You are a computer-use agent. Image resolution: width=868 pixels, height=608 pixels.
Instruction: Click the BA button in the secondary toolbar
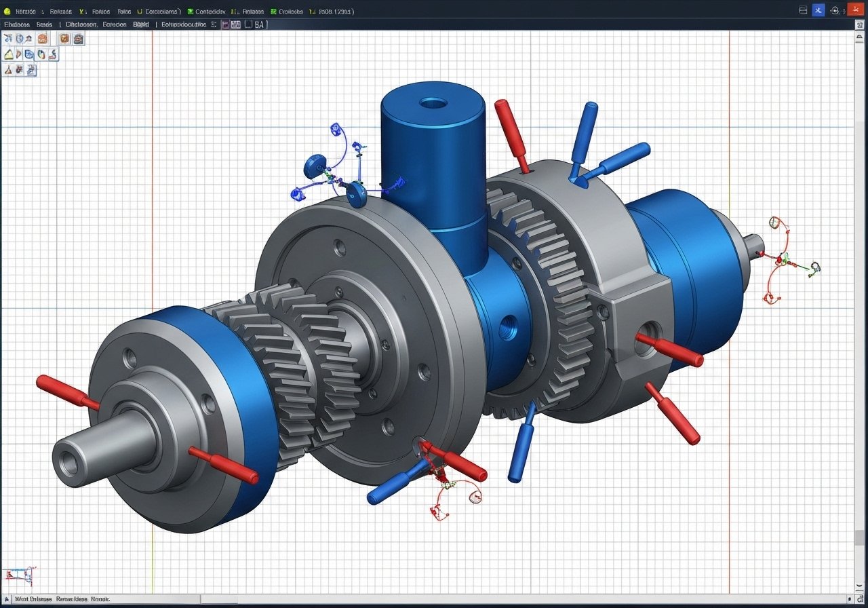pyautogui.click(x=261, y=24)
